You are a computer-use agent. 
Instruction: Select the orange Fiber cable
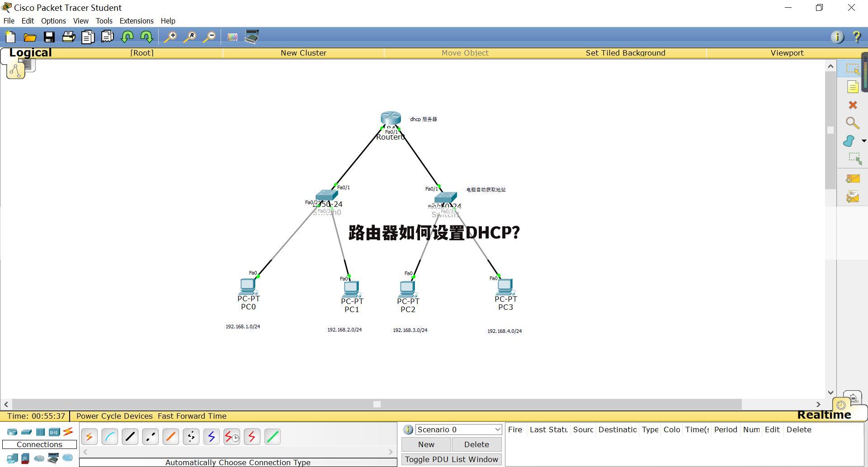tap(170, 437)
